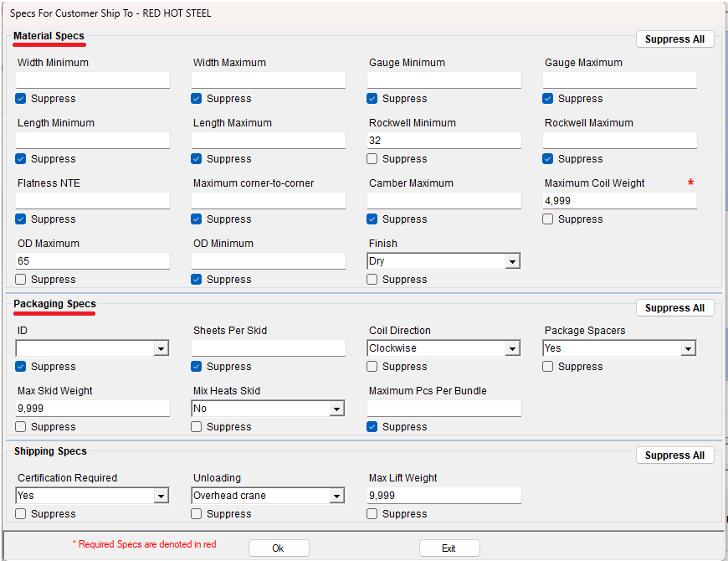Toggle Suppress under Maximum corner-to-corner
Screen dimensions: 728x561
point(197,219)
